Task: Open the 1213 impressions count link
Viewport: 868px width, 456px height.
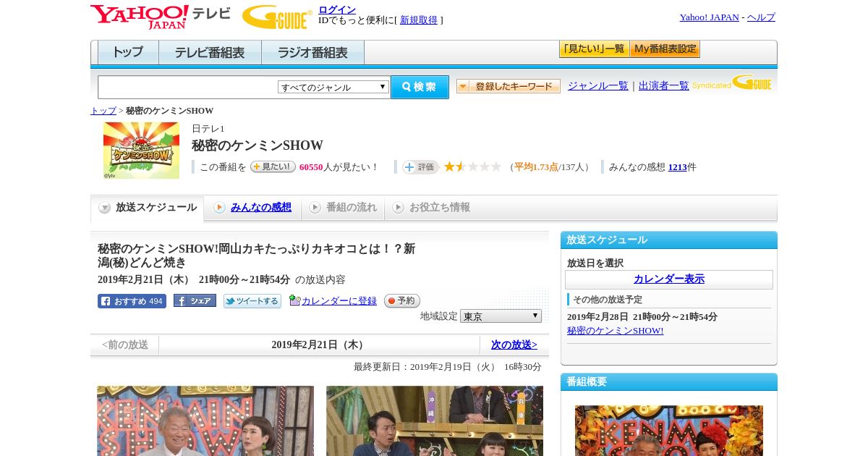Action: tap(678, 167)
